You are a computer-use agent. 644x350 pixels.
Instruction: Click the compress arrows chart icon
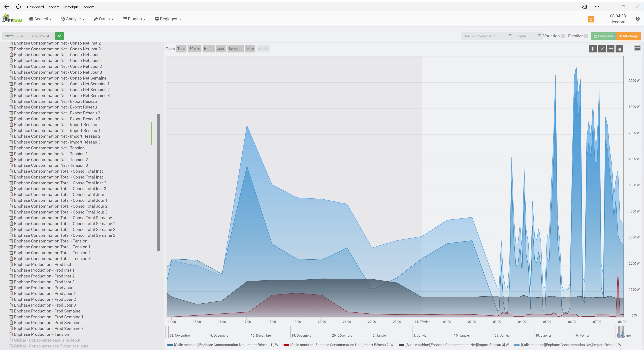coord(602,49)
